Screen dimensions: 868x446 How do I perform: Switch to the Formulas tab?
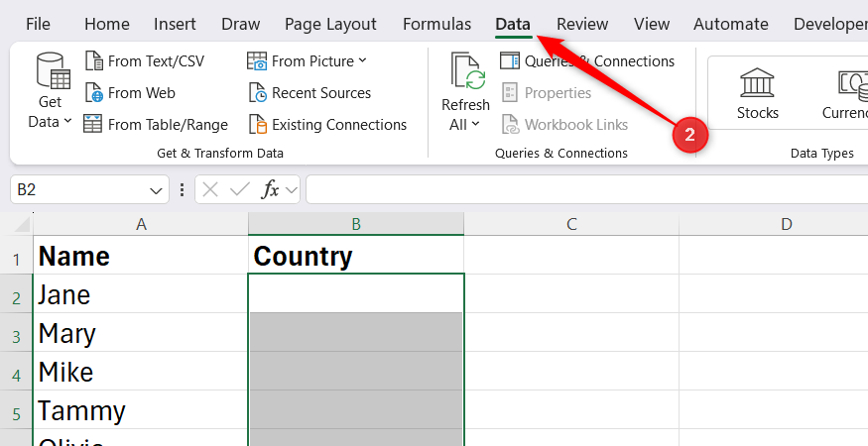pyautogui.click(x=436, y=24)
